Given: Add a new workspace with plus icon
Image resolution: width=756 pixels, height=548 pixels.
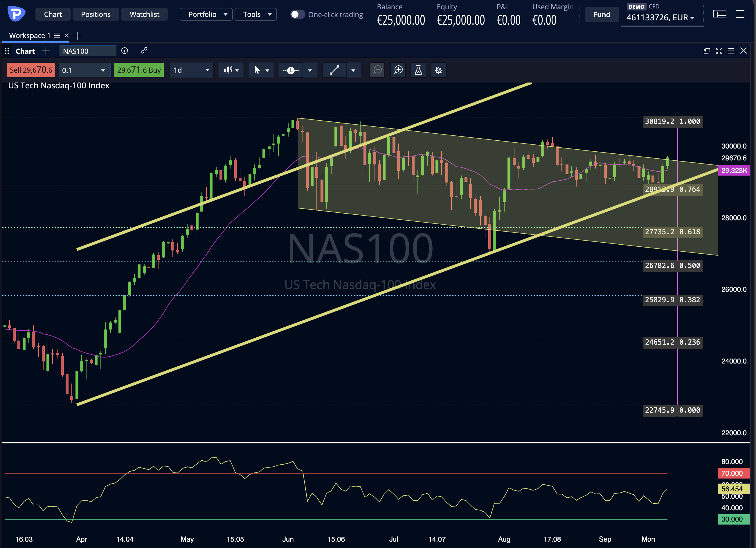Looking at the screenshot, I should (x=77, y=36).
